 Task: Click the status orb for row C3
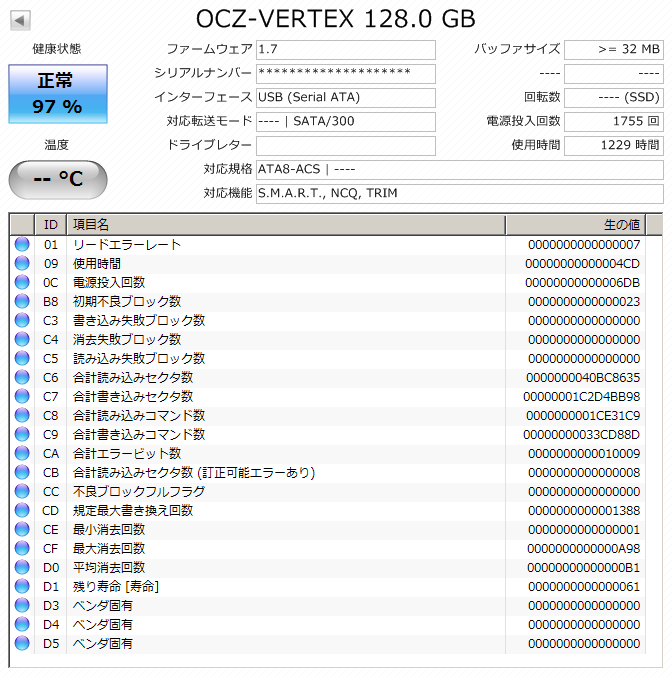pos(22,320)
